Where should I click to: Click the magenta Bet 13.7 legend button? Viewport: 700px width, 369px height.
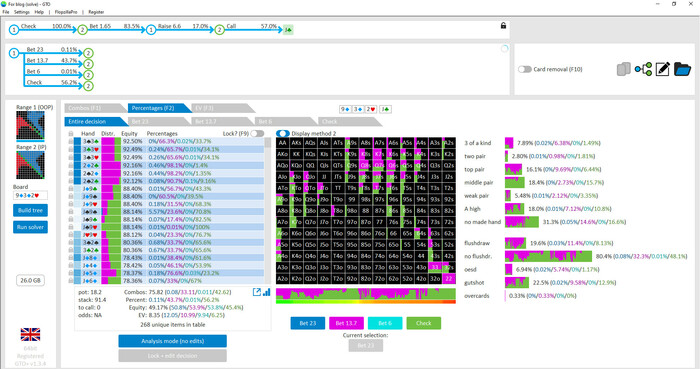coord(346,323)
